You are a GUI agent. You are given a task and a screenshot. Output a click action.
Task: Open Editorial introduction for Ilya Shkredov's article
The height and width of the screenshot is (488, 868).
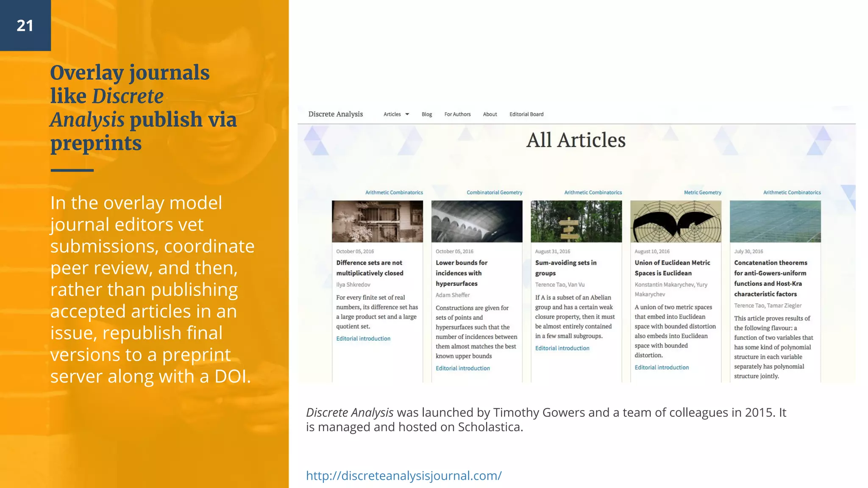[x=363, y=338]
